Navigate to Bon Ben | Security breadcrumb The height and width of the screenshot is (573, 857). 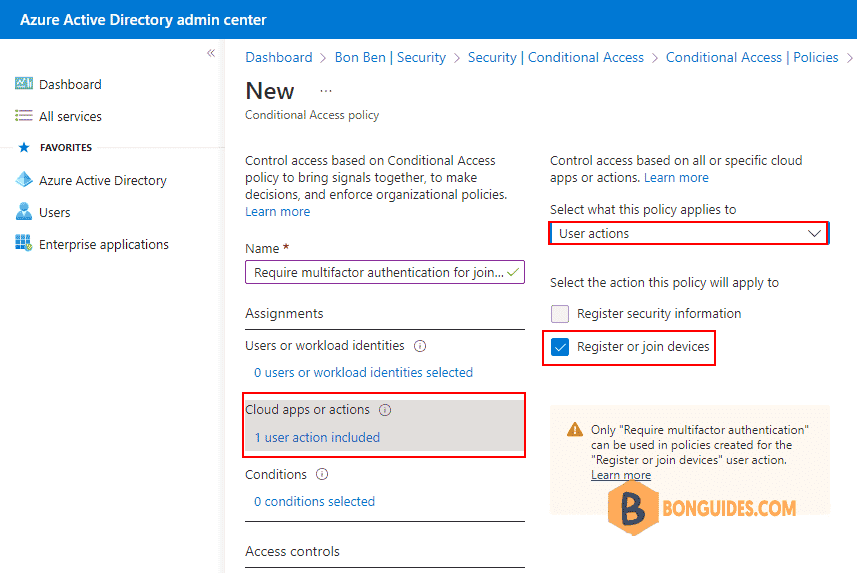click(390, 57)
